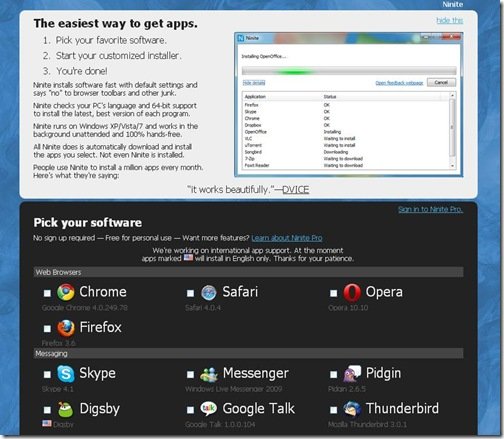Screen dimensions: 504x439
Task: Tick the Skype checkbox
Action: click(x=47, y=374)
